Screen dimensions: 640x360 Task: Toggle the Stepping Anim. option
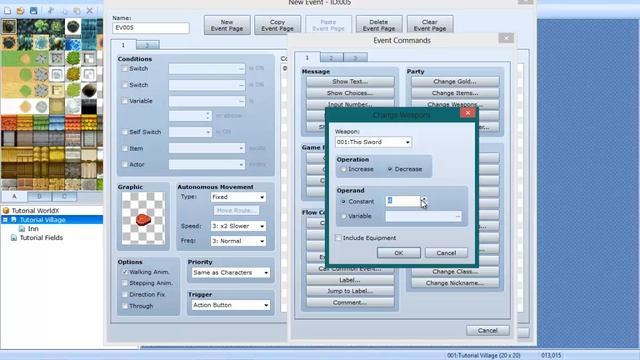(125, 283)
